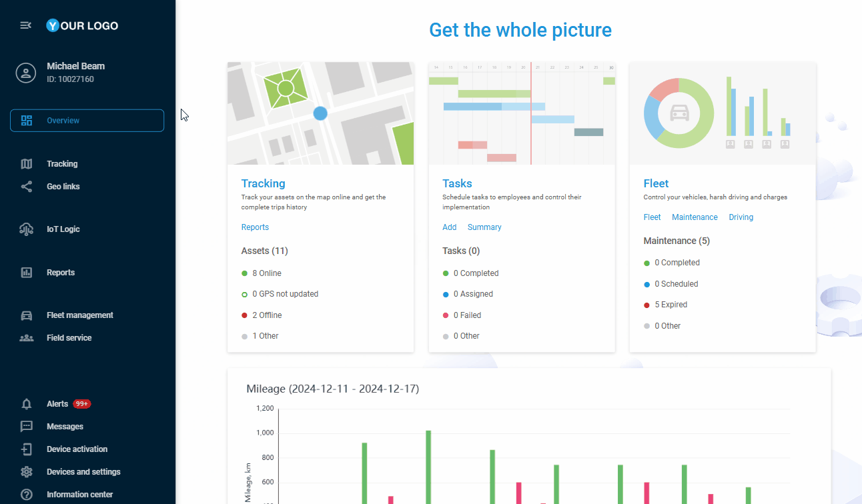Click the Field service people icon
862x504 pixels.
(27, 338)
